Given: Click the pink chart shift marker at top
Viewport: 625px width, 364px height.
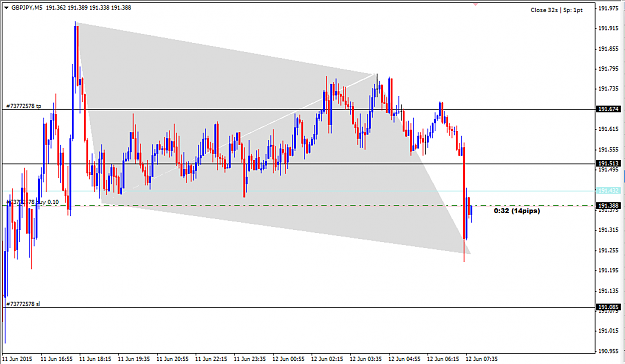Looking at the screenshot, I should pos(475,4).
